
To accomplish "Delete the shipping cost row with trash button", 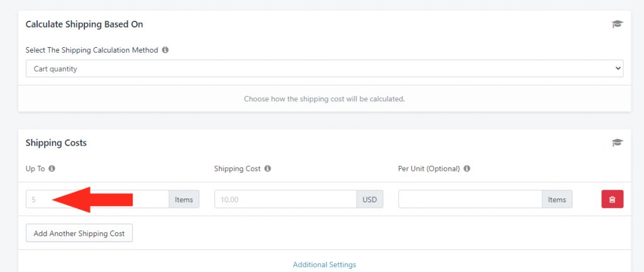I will tap(613, 199).
